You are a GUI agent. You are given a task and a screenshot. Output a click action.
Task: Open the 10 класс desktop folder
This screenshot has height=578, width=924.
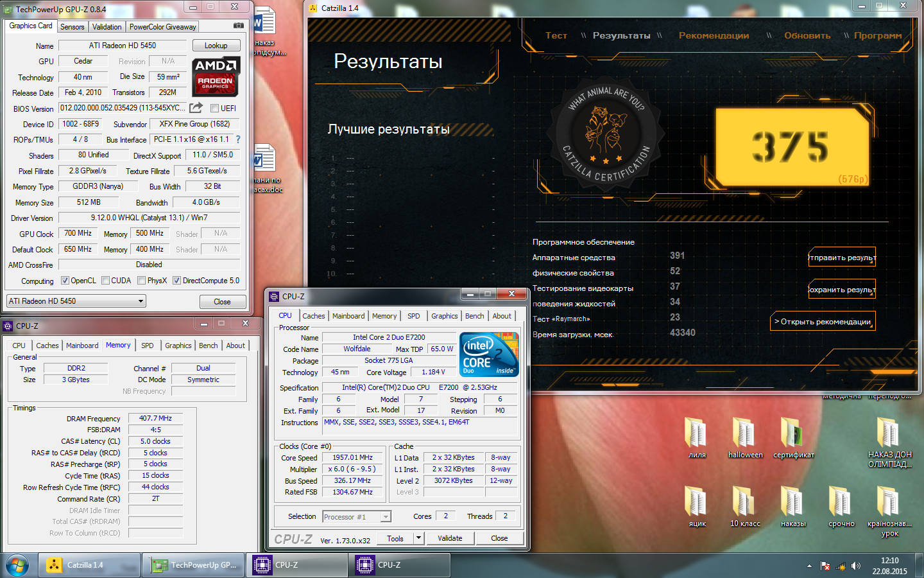(x=745, y=507)
